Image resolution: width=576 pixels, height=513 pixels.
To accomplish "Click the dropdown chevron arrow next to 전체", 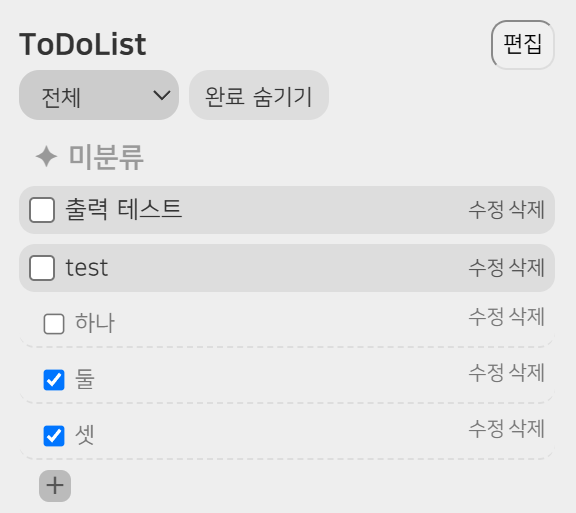I will click(x=162, y=95).
